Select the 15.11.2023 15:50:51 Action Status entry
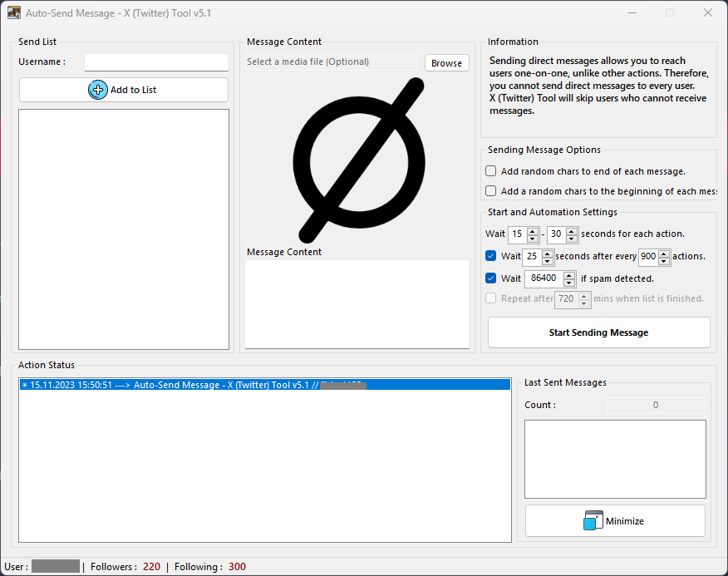728x576 pixels. 264,385
